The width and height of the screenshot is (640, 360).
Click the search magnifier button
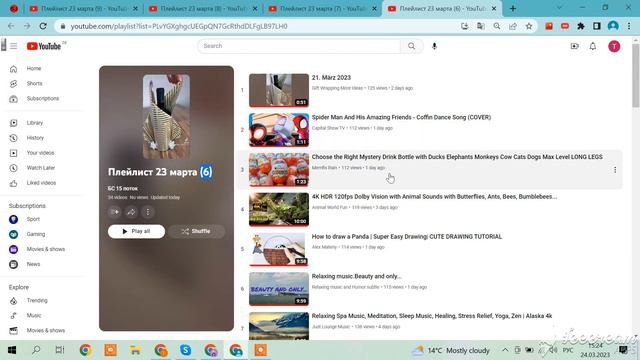411,46
